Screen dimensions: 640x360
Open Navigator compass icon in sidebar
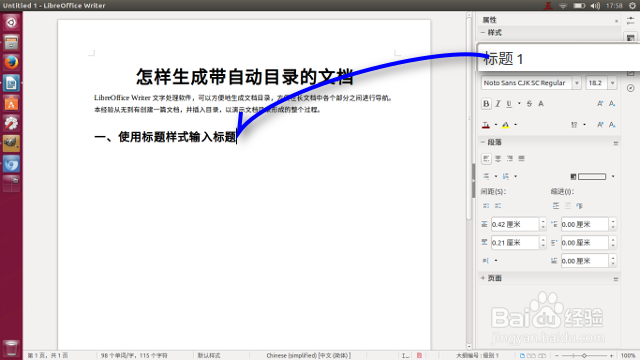pyautogui.click(x=631, y=88)
